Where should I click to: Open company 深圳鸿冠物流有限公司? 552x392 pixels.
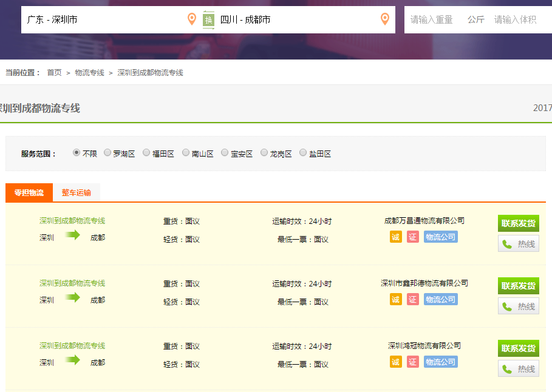424,345
